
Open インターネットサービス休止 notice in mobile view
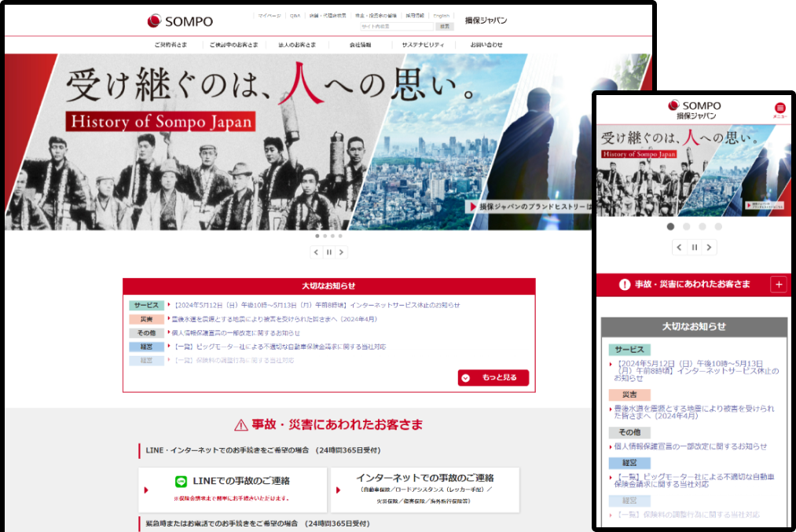point(696,371)
